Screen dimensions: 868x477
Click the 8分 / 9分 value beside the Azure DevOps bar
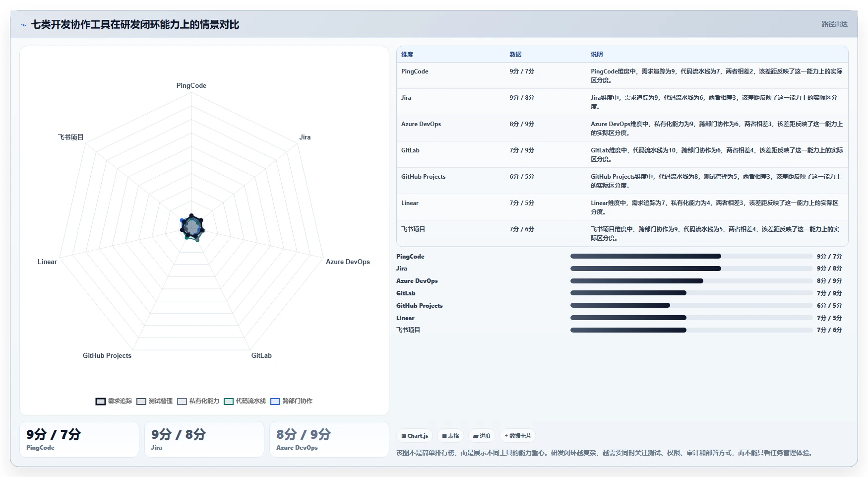pyautogui.click(x=829, y=281)
